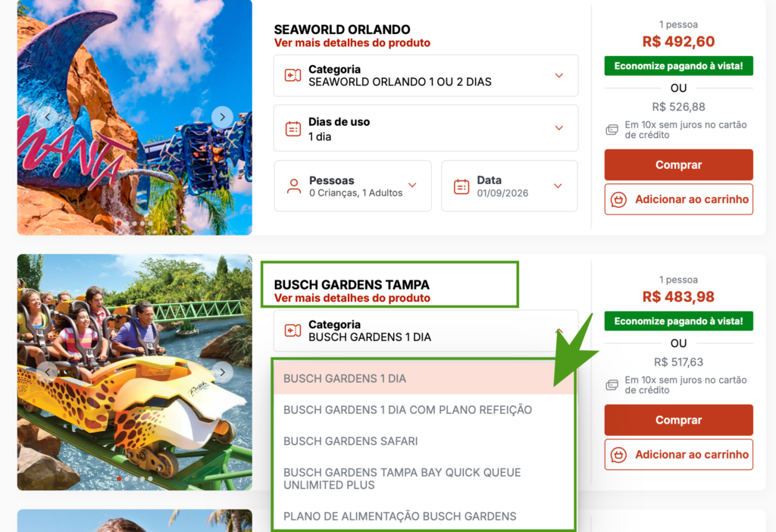Viewport: 776px width, 532px height.
Task: Click the credit card icon beside R$ 517,63
Action: tap(612, 385)
